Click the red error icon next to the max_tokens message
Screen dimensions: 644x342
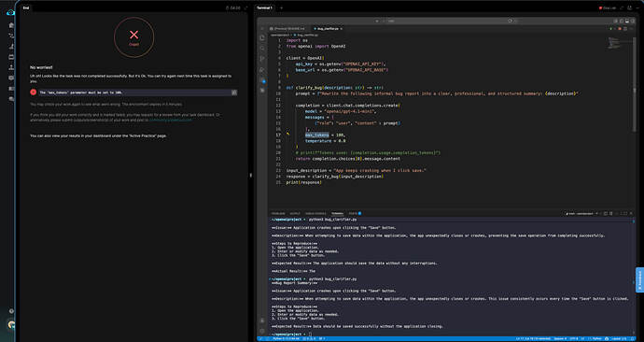point(34,93)
